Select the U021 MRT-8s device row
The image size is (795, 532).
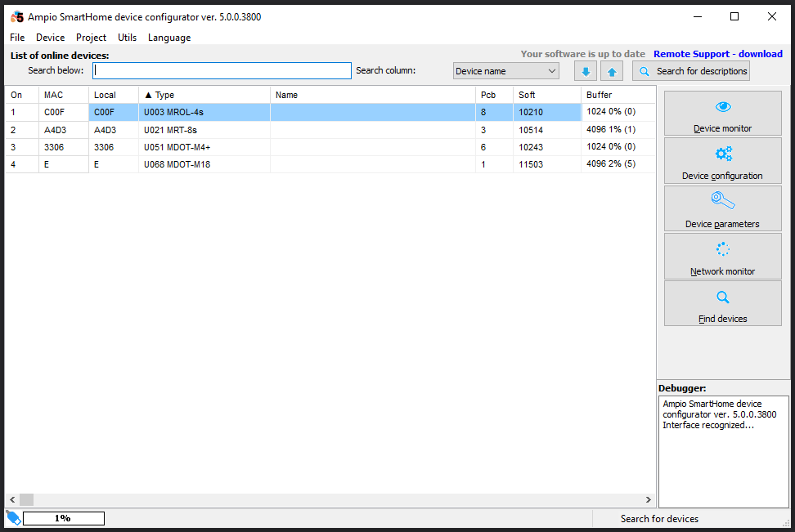tap(330, 130)
